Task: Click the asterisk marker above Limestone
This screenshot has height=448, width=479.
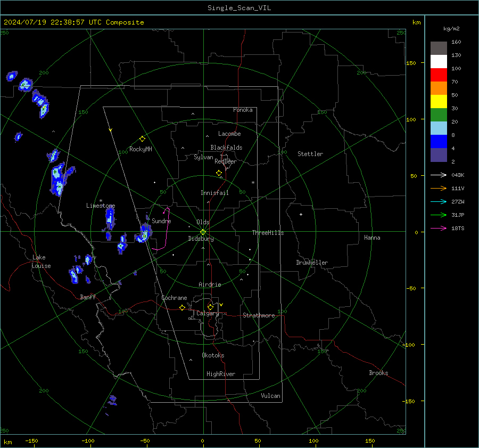Action: click(x=101, y=201)
